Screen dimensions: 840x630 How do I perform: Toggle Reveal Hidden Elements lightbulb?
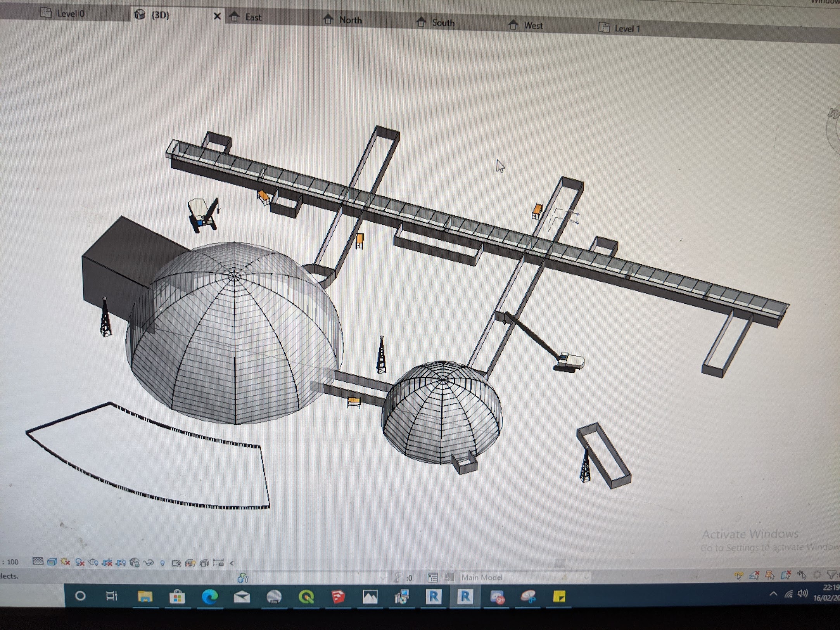click(162, 563)
